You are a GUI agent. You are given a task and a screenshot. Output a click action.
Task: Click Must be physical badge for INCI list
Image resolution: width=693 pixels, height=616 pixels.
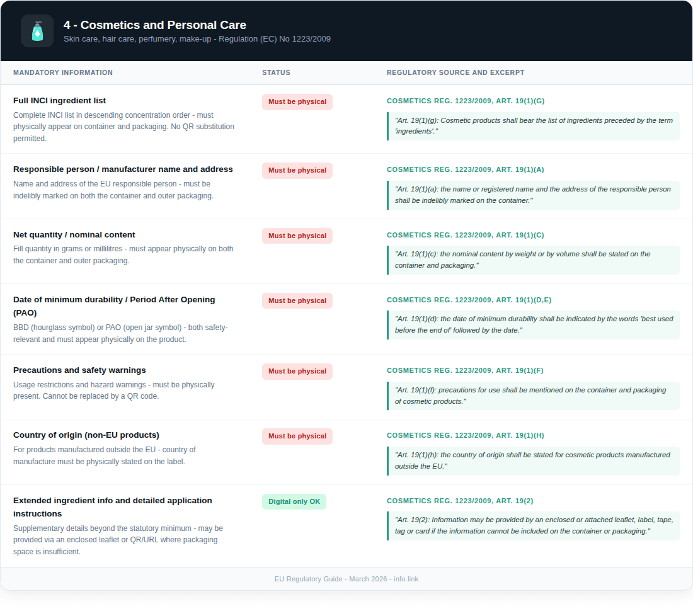(297, 102)
